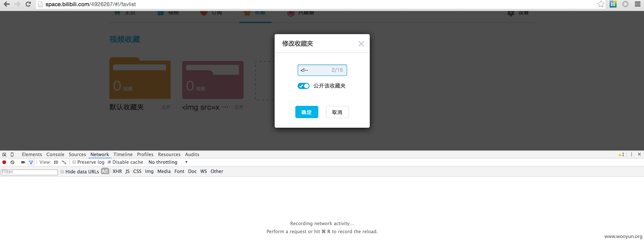The image size is (644, 242).
Task: Open the DevTools three-dot options menu
Action: (x=631, y=155)
